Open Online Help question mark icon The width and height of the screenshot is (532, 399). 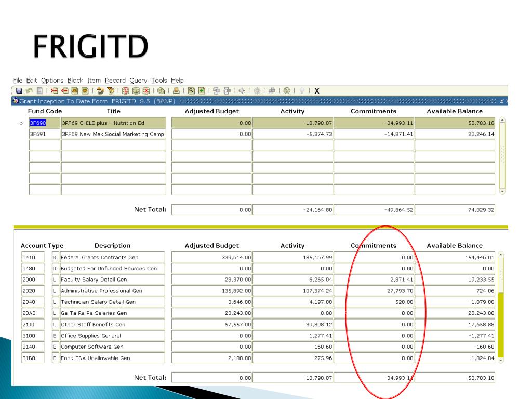287,90
